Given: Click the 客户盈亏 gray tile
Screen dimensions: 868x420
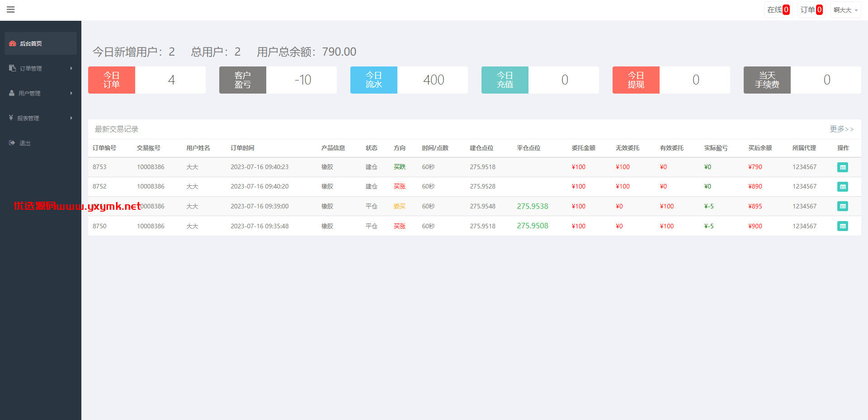Looking at the screenshot, I should click(243, 80).
